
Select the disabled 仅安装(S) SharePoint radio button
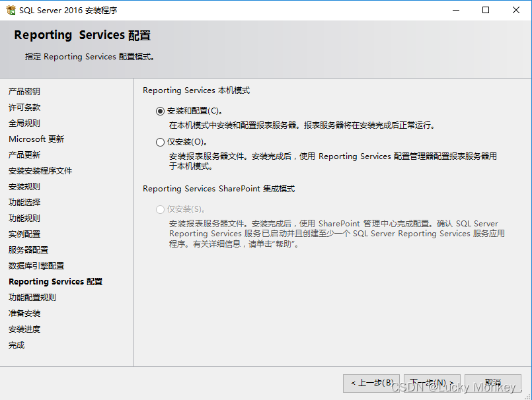click(x=160, y=209)
